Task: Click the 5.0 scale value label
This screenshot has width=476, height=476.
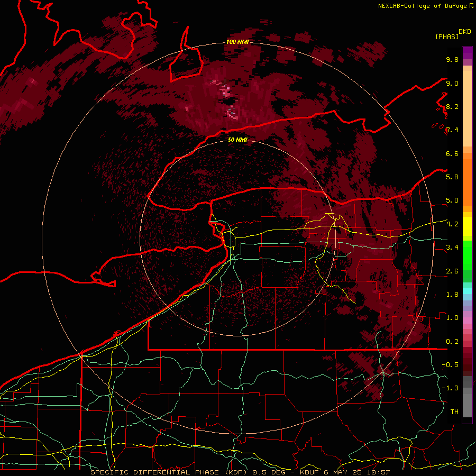Action: pyautogui.click(x=452, y=200)
